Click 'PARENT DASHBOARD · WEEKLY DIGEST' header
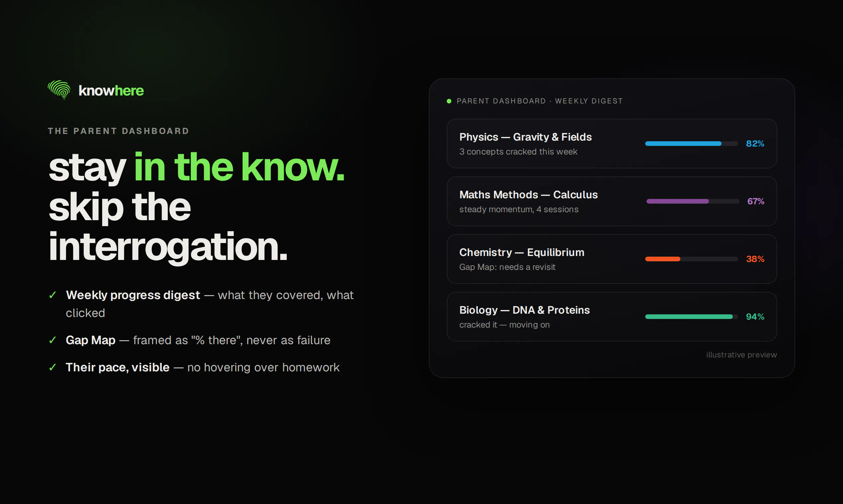This screenshot has height=504, width=843. (x=539, y=101)
